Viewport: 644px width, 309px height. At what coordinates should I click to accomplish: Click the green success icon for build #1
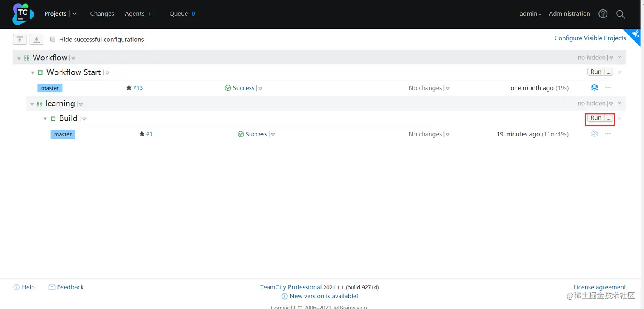pyautogui.click(x=241, y=134)
